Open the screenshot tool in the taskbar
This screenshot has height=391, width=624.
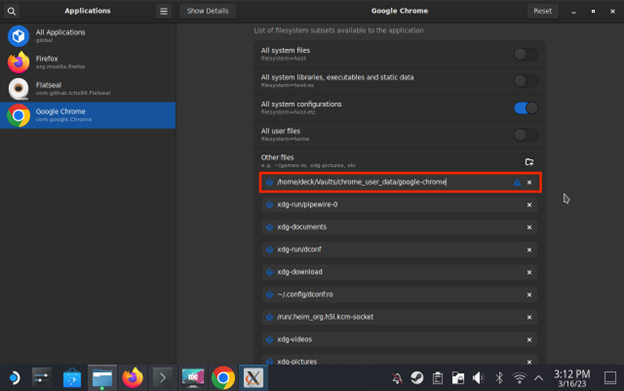193,378
